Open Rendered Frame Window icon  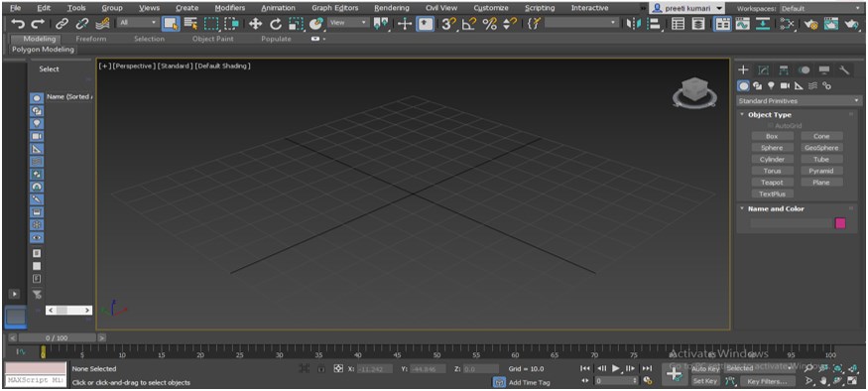click(x=831, y=23)
